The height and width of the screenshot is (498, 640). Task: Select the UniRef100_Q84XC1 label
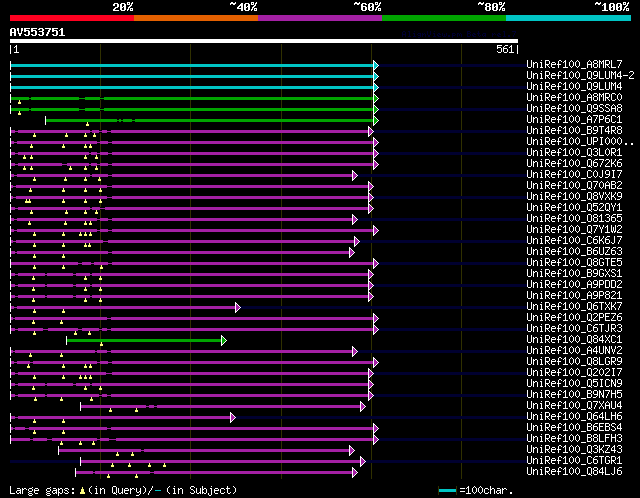click(x=574, y=340)
